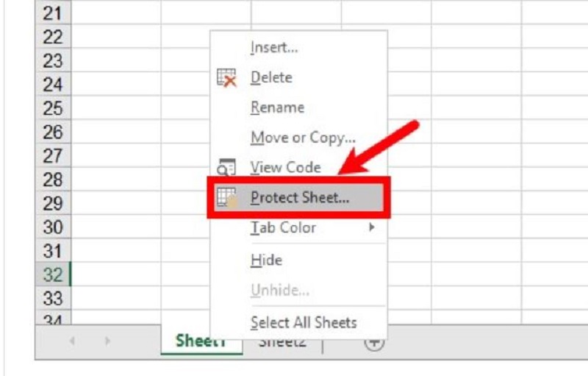Click next sheet navigation arrow

(107, 341)
